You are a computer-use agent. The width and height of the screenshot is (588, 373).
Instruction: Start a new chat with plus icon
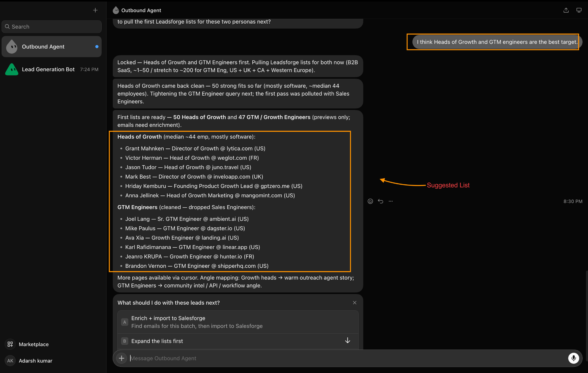coord(95,10)
